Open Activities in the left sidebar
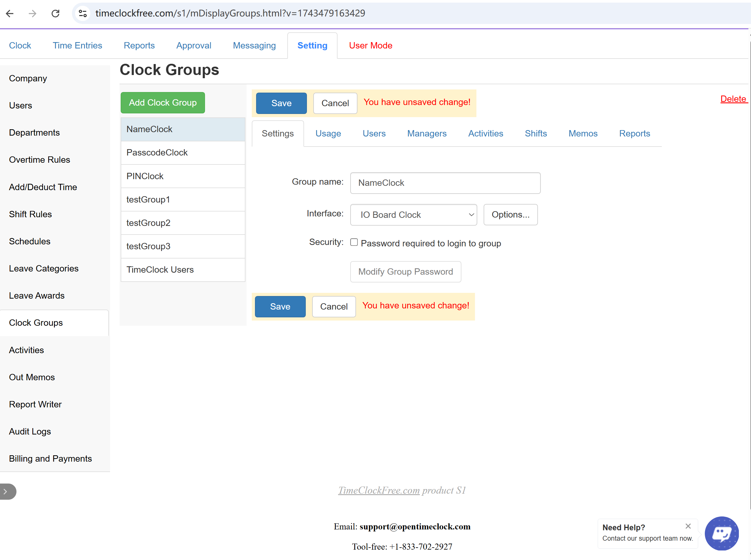Image resolution: width=751 pixels, height=560 pixels. (55, 350)
